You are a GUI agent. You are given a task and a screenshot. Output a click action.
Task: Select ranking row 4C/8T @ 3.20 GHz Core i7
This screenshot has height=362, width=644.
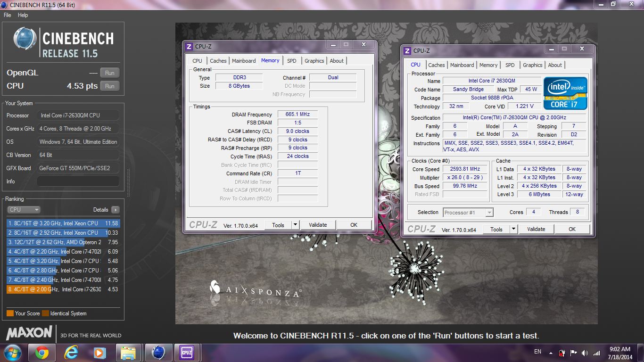[x=63, y=261]
